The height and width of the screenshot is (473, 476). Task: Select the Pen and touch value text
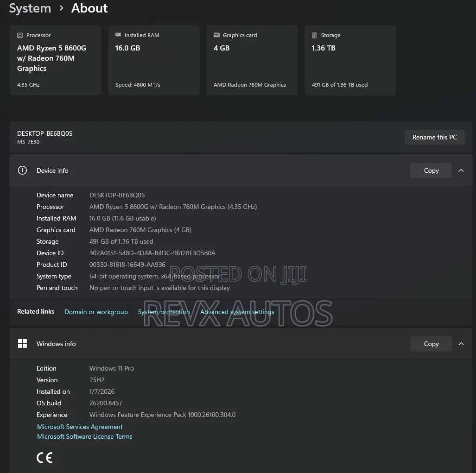159,288
